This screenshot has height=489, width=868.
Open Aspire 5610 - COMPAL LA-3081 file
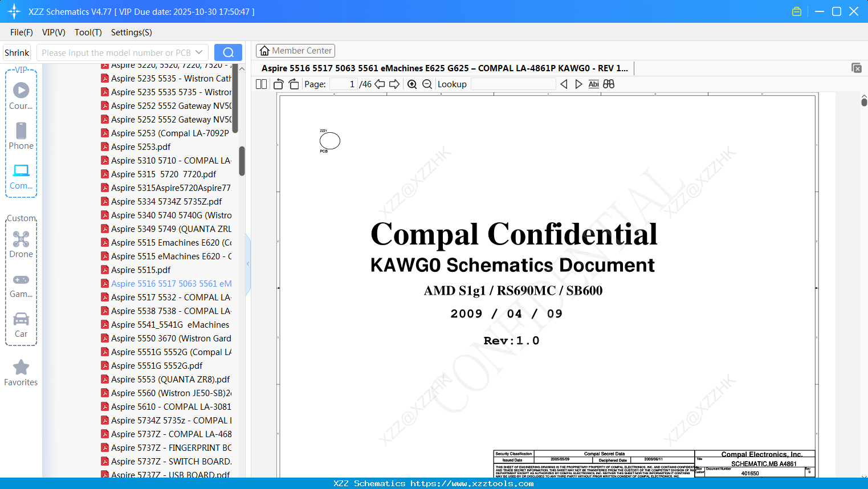coord(166,407)
